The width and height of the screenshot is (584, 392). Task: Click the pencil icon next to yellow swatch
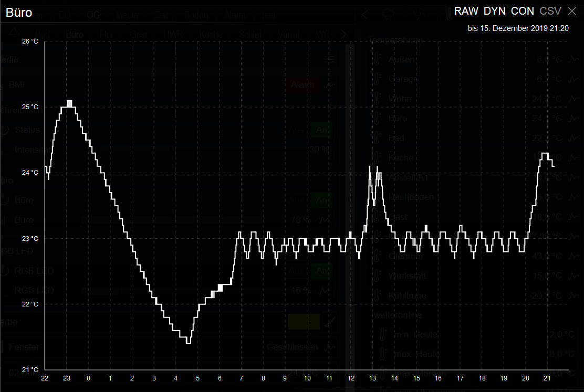click(x=330, y=322)
